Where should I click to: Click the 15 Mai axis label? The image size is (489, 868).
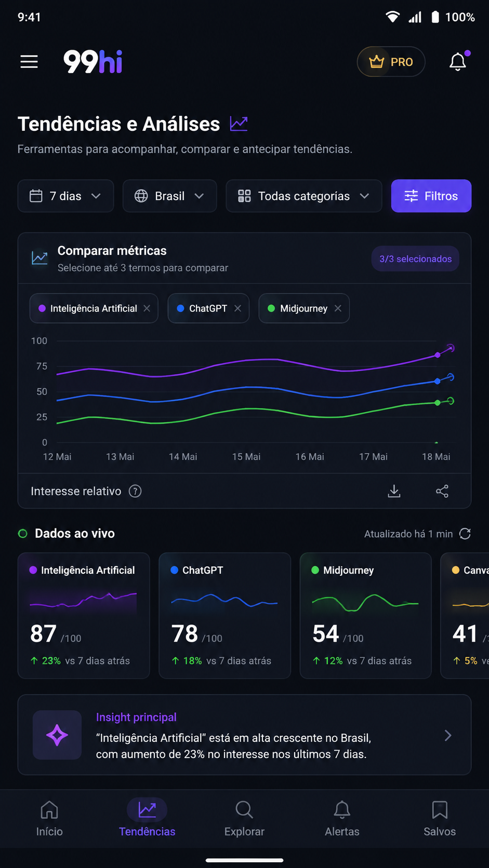(246, 457)
